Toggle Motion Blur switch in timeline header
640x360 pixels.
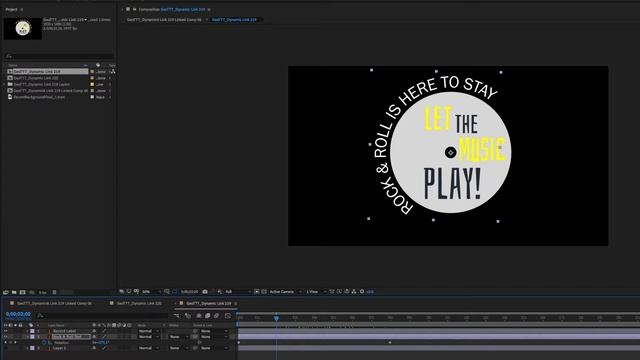pos(217,316)
